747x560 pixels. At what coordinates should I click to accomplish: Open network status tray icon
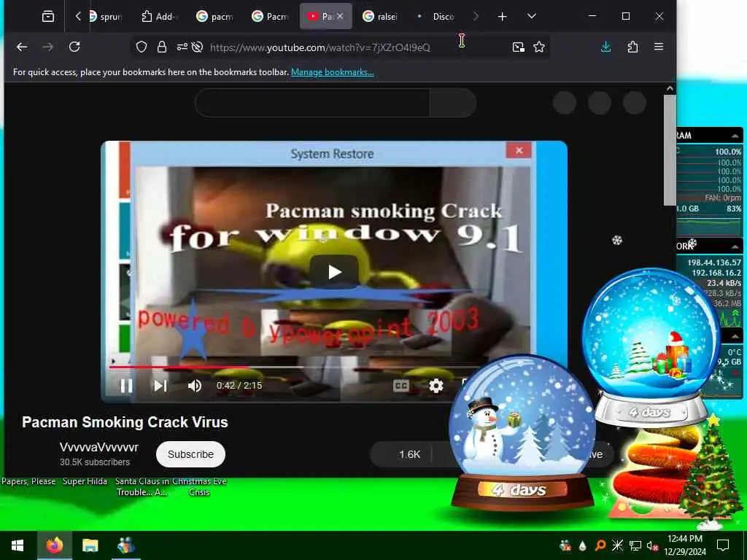tap(635, 545)
